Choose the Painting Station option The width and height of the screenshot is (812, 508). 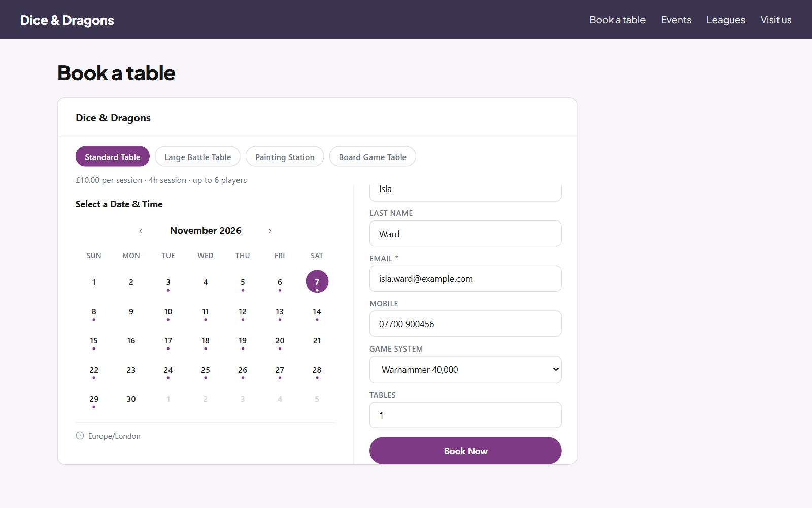click(x=285, y=156)
